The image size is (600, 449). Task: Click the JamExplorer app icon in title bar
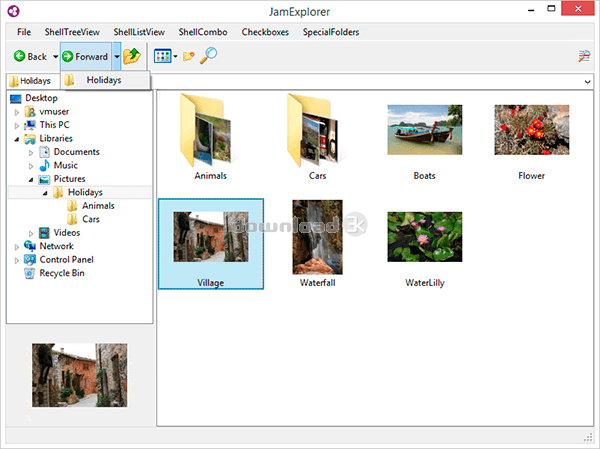click(x=14, y=11)
